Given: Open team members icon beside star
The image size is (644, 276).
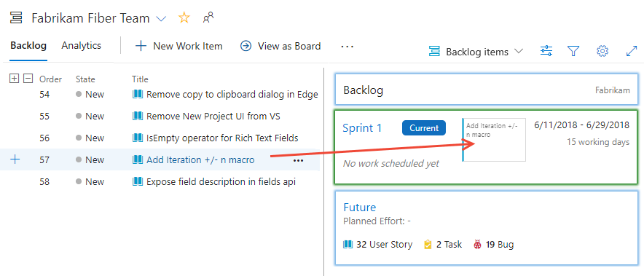Looking at the screenshot, I should [x=208, y=17].
